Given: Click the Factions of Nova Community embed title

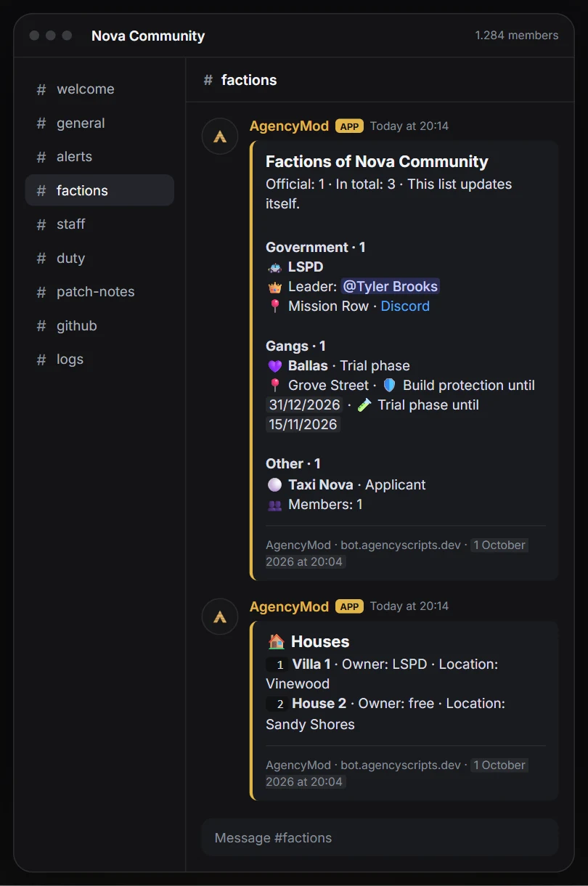Looking at the screenshot, I should click(x=377, y=161).
